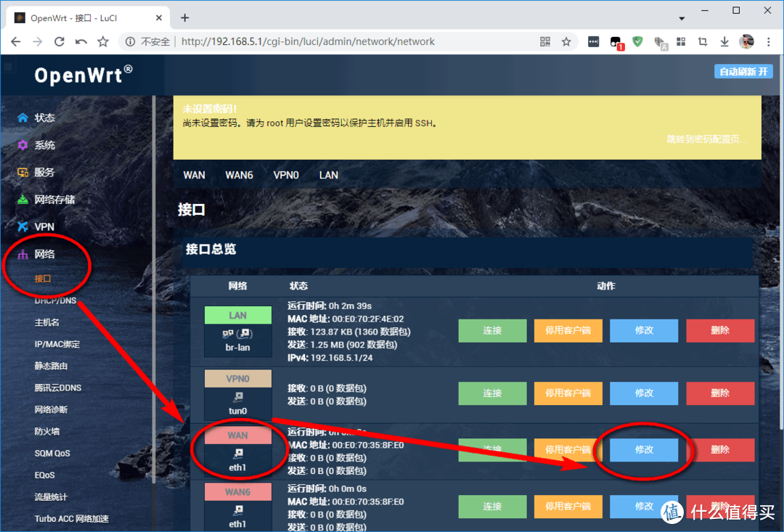This screenshot has width=784, height=532.
Task: Click 连接 button for LAN interface
Action: pos(492,330)
